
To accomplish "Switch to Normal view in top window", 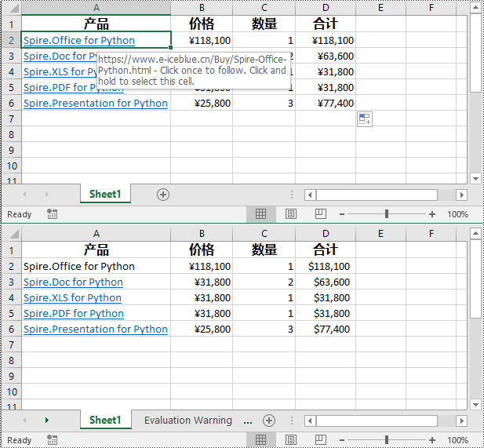I will tap(261, 214).
